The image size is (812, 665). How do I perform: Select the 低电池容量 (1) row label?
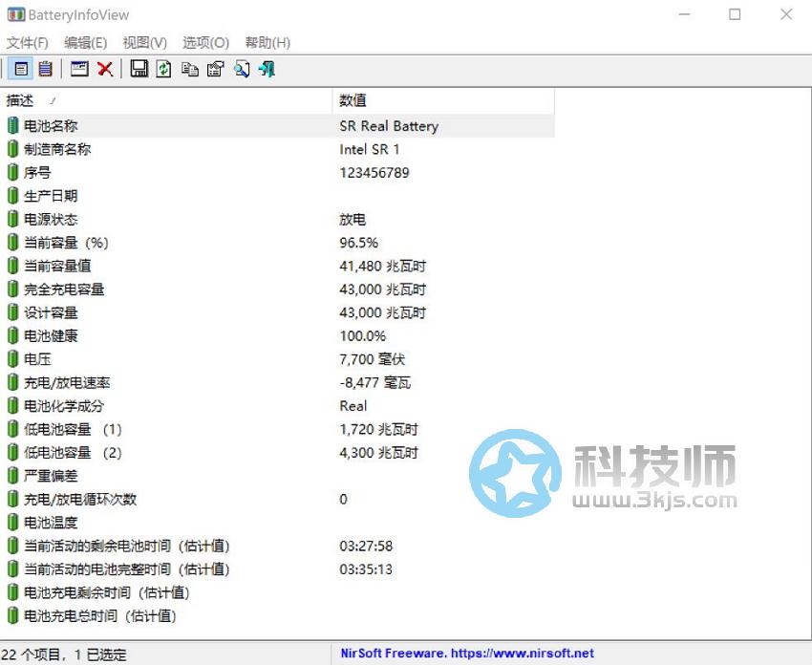(73, 429)
